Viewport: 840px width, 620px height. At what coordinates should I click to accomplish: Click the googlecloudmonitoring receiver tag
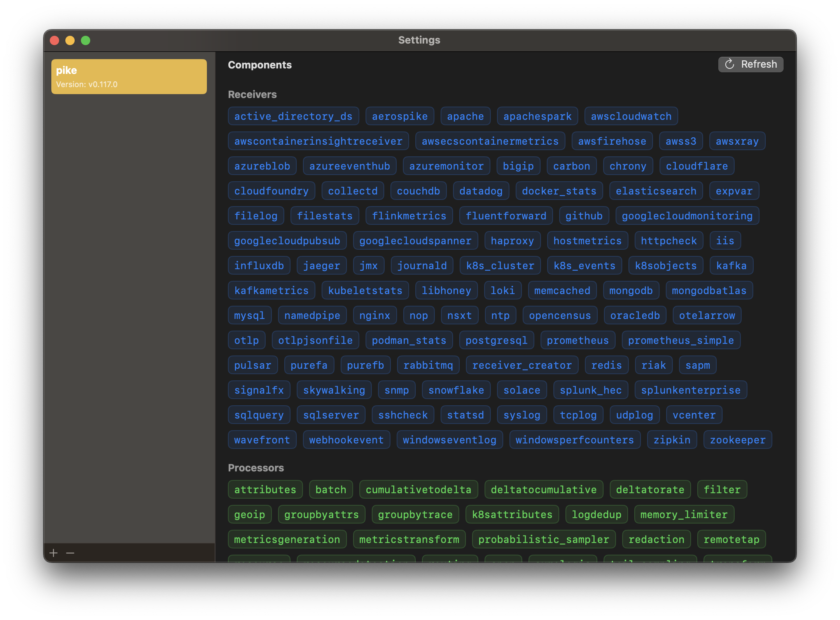click(x=687, y=216)
